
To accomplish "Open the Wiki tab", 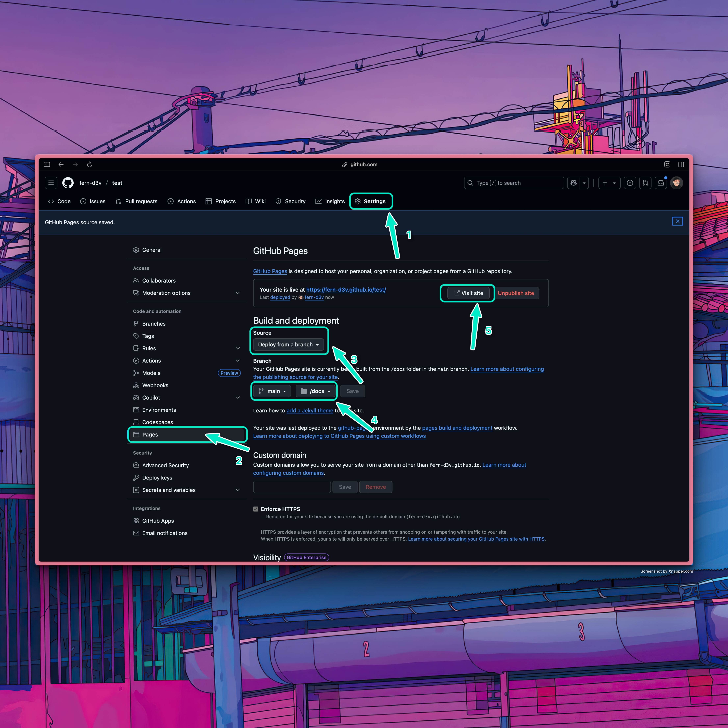I will [256, 201].
